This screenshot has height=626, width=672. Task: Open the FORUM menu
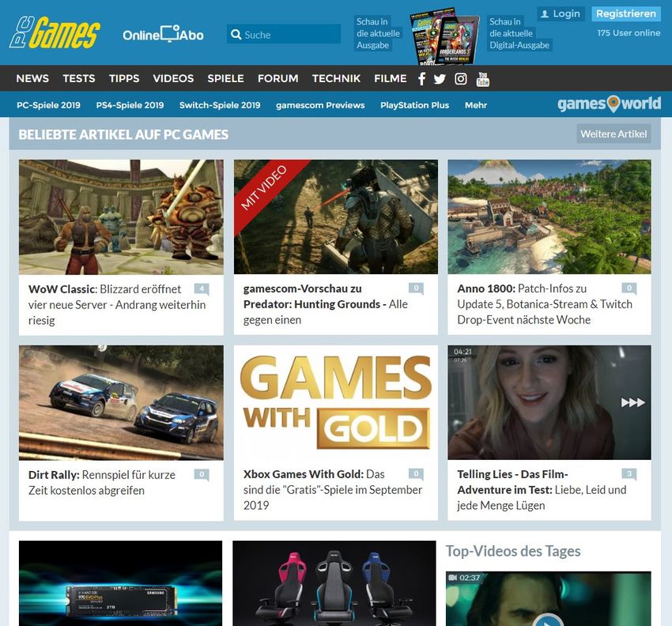point(278,78)
